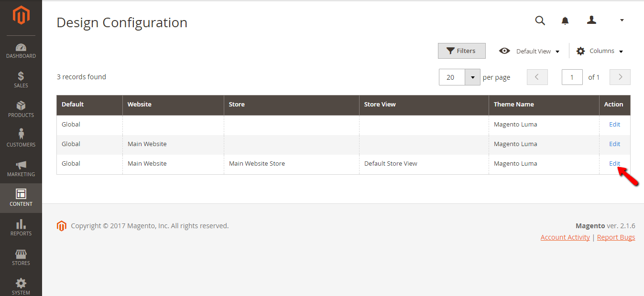
Task: Open the notifications bell
Action: (565, 21)
